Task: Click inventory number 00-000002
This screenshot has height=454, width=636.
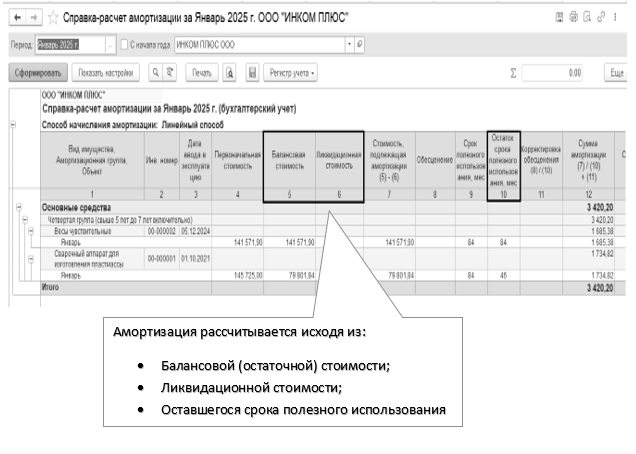Action: tap(161, 231)
